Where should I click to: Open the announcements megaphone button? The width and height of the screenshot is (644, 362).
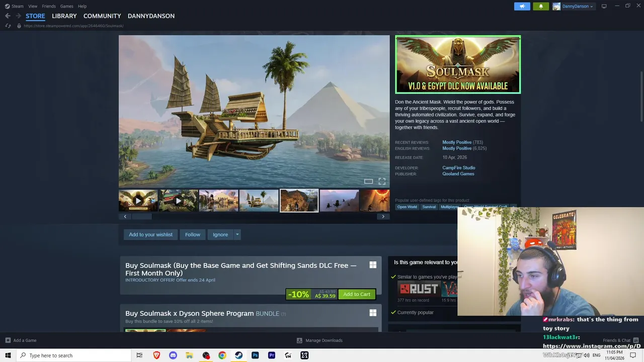tap(522, 6)
